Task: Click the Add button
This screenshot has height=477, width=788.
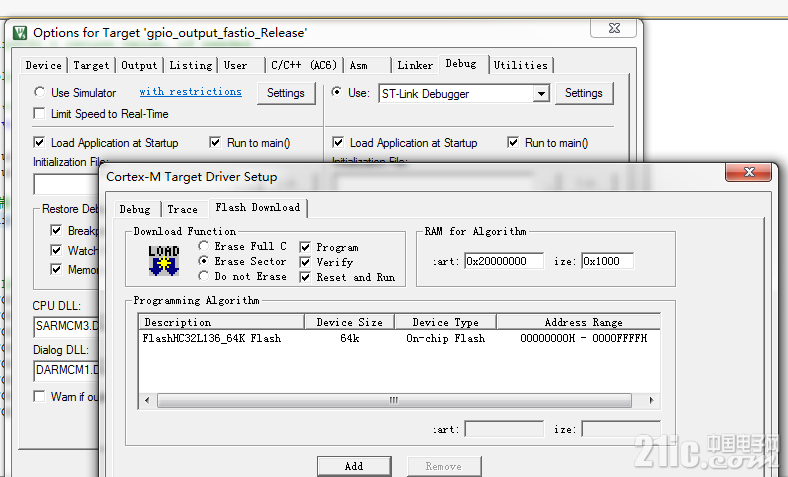Action: click(x=354, y=466)
